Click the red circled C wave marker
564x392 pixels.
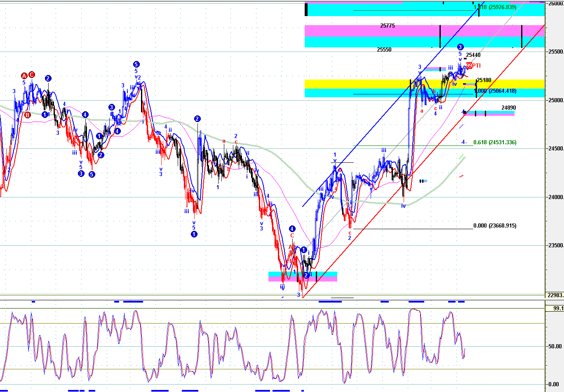32,75
